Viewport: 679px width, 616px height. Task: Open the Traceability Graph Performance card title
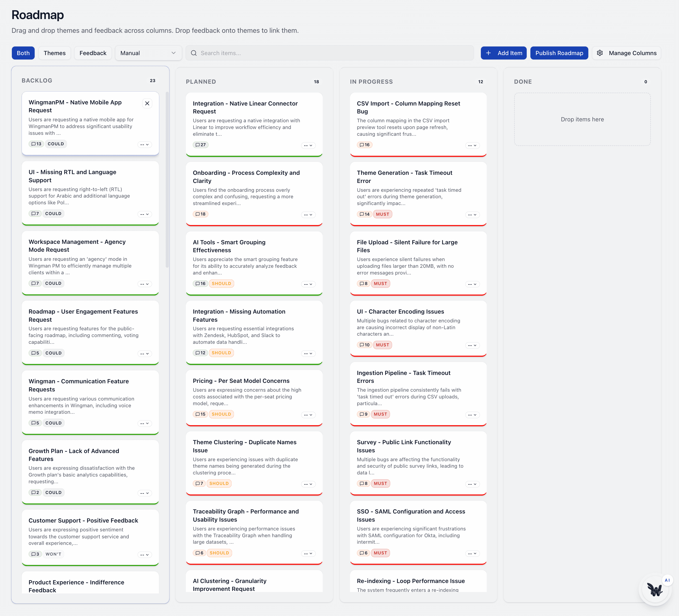click(246, 516)
